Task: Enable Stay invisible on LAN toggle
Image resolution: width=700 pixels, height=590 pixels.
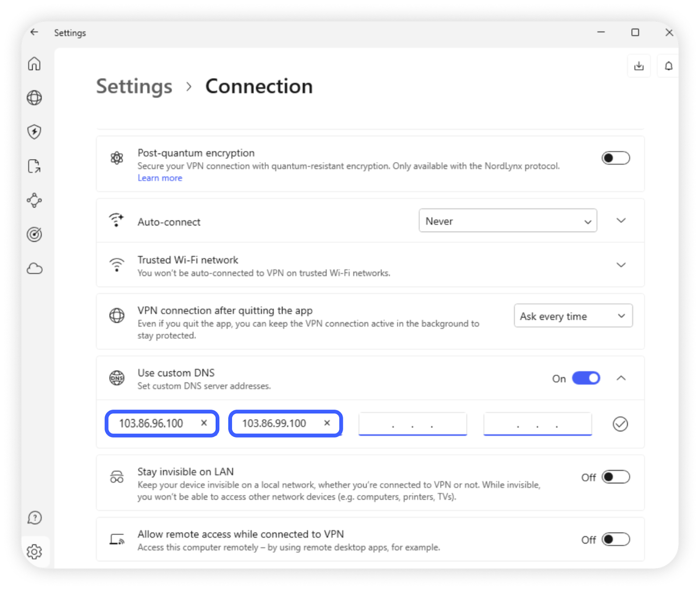Action: coord(615,477)
